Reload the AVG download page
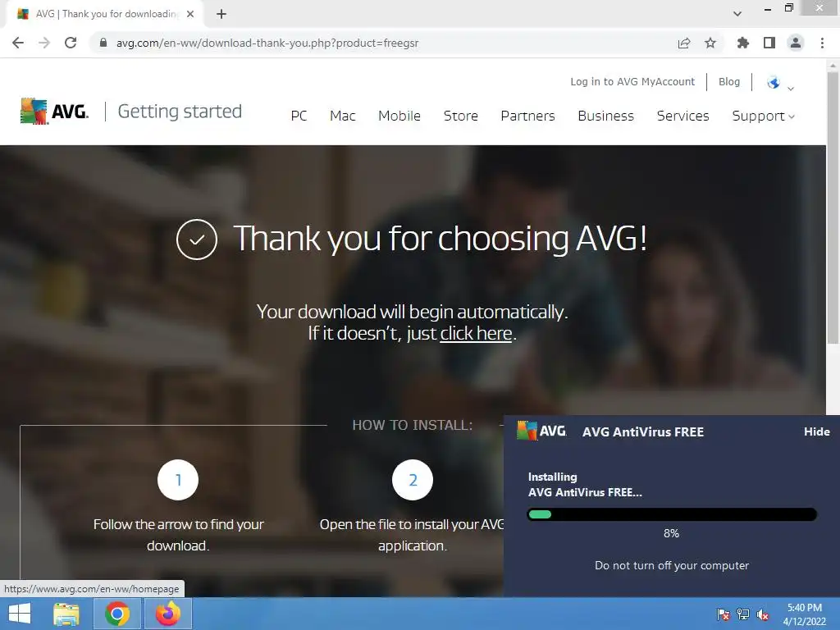 (x=71, y=43)
